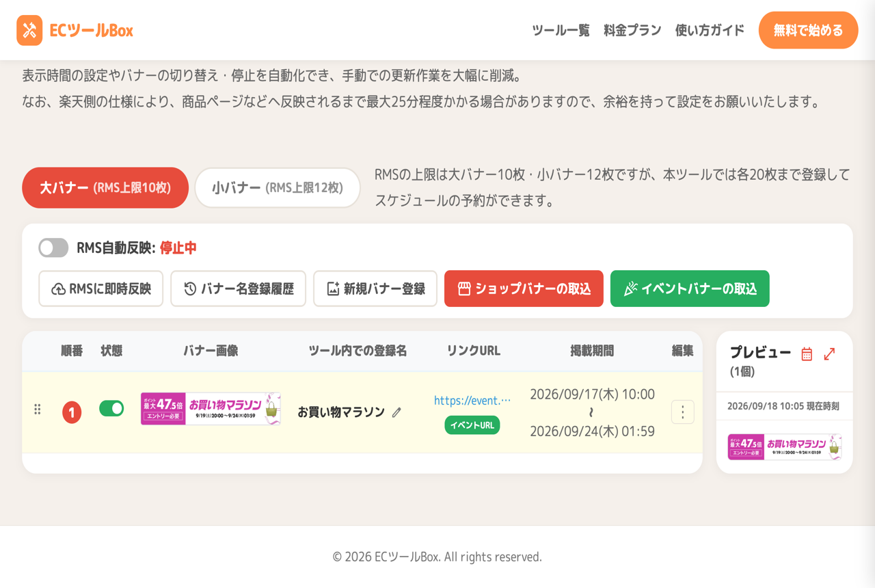Click the 2026/09/17(木) 10:00 start date
This screenshot has width=875, height=588.
(593, 395)
